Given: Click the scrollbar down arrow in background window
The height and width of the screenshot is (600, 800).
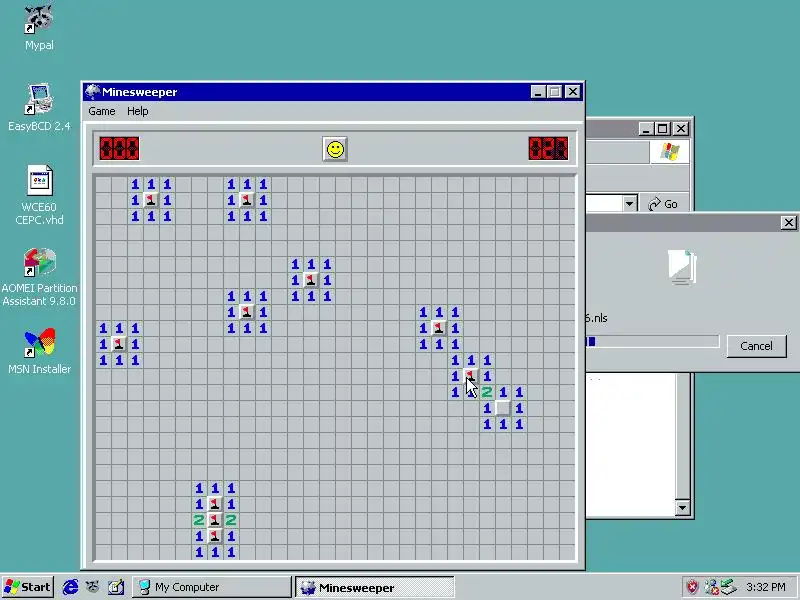Looking at the screenshot, I should 682,507.
